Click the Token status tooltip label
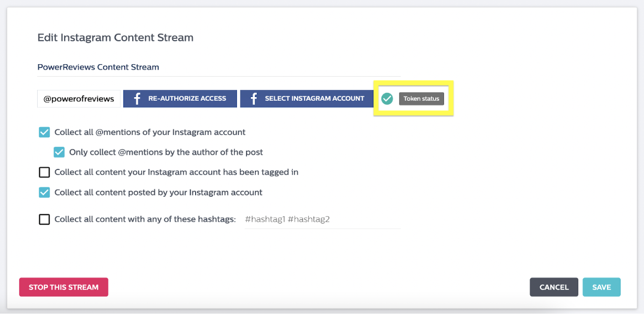The height and width of the screenshot is (314, 644). (421, 99)
